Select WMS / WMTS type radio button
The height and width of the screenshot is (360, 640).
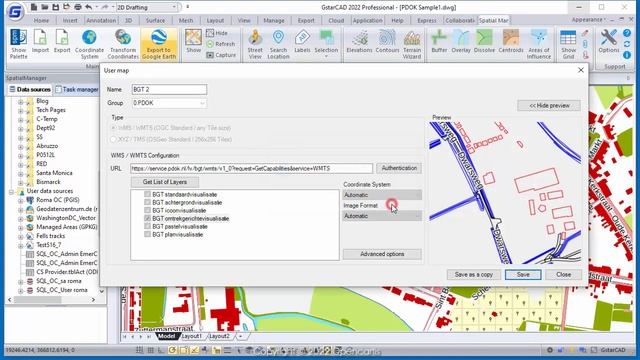coord(113,128)
